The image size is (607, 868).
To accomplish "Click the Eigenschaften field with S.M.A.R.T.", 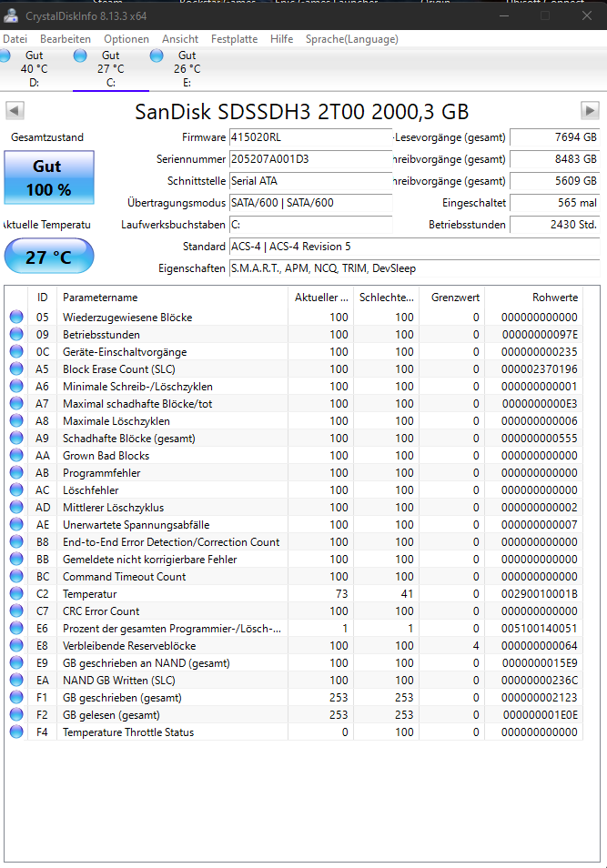I will pyautogui.click(x=414, y=267).
